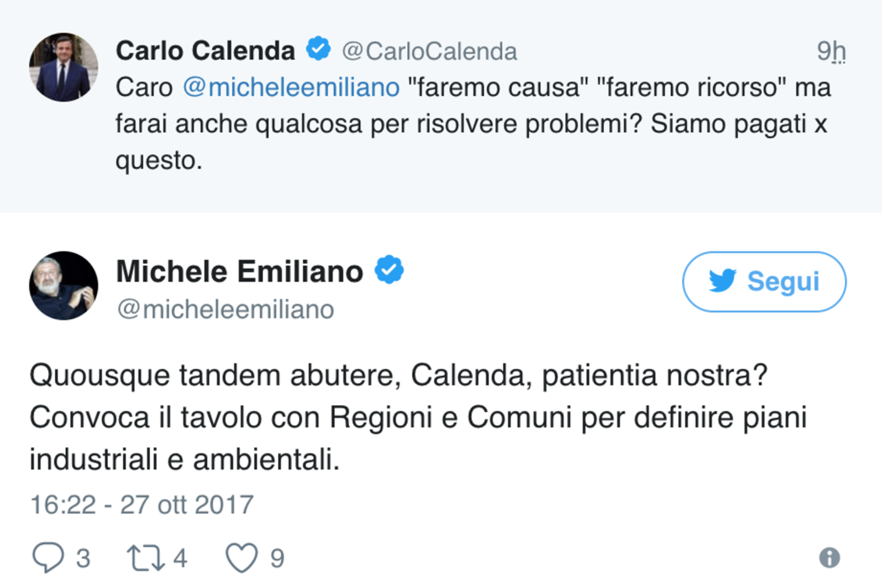The height and width of the screenshot is (588, 882).
Task: Retweet Michele Emiliano's tweet
Action: click(x=146, y=558)
